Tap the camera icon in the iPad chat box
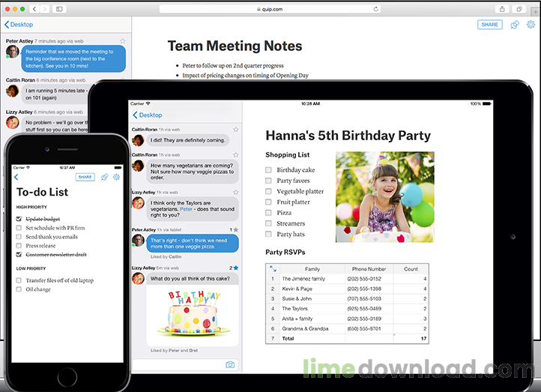Image resolution: width=541 pixels, height=392 pixels. click(230, 365)
